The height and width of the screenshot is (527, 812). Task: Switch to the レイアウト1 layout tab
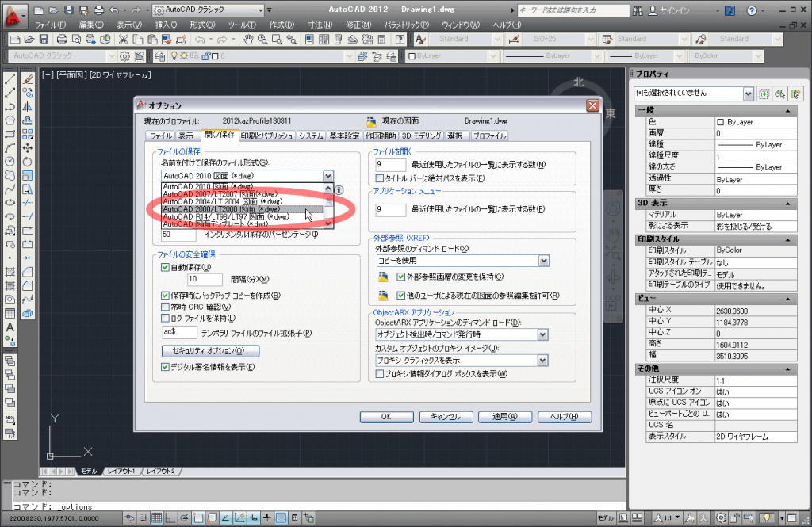pyautogui.click(x=122, y=471)
